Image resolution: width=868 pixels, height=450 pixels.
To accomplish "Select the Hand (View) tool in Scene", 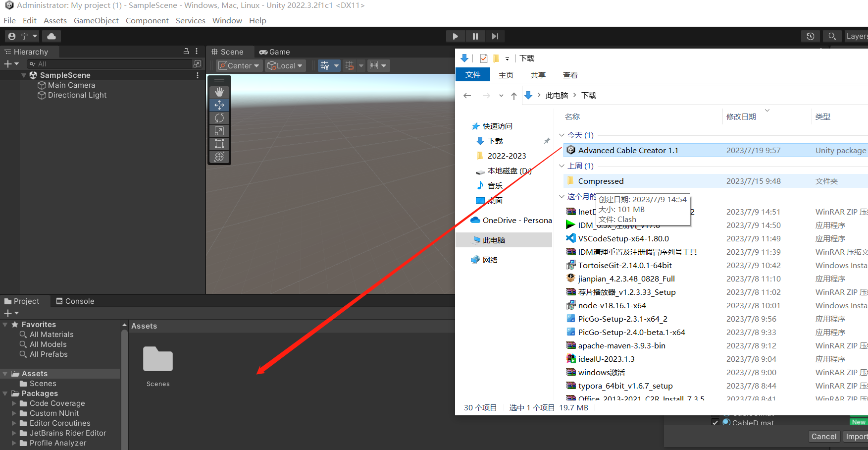I will [x=219, y=92].
